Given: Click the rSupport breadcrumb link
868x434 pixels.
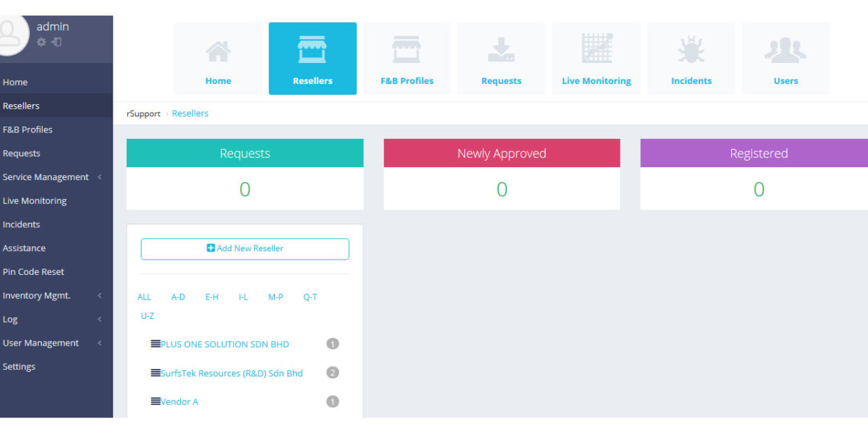Looking at the screenshot, I should tap(143, 114).
